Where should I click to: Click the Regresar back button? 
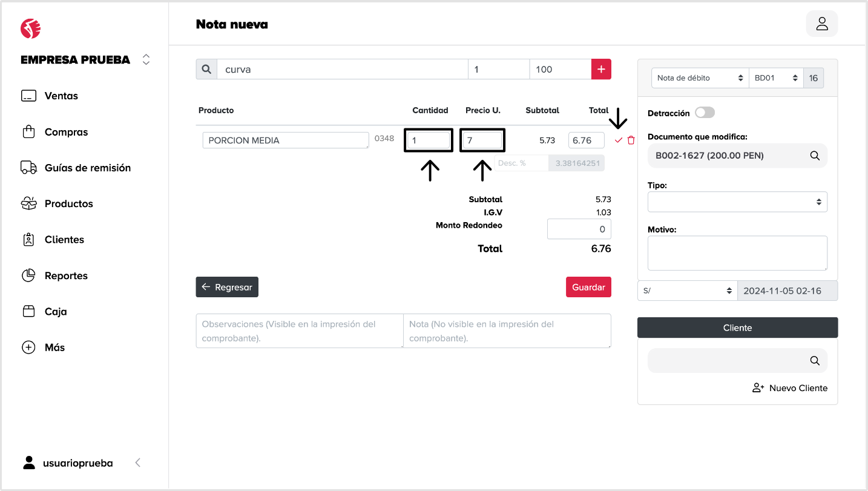227,287
